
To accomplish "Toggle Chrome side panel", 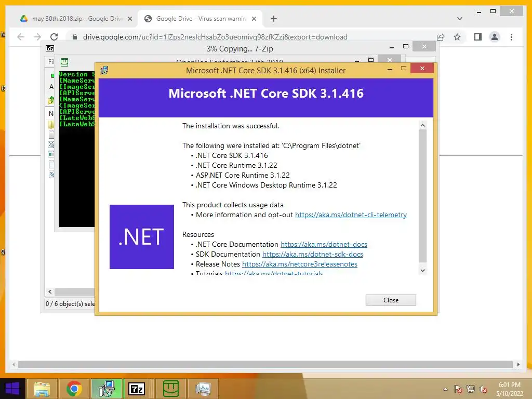I will tap(478, 37).
